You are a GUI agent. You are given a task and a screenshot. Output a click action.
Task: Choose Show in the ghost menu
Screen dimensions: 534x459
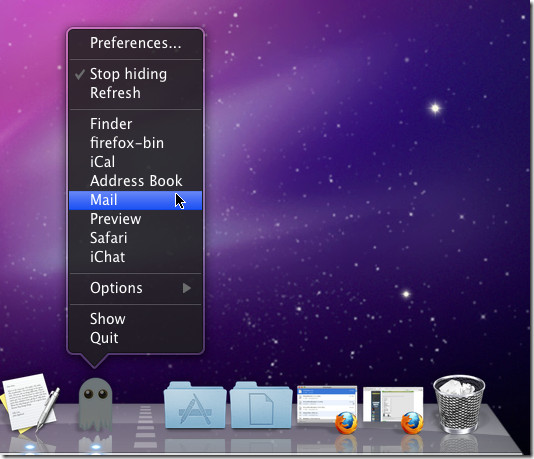point(136,319)
